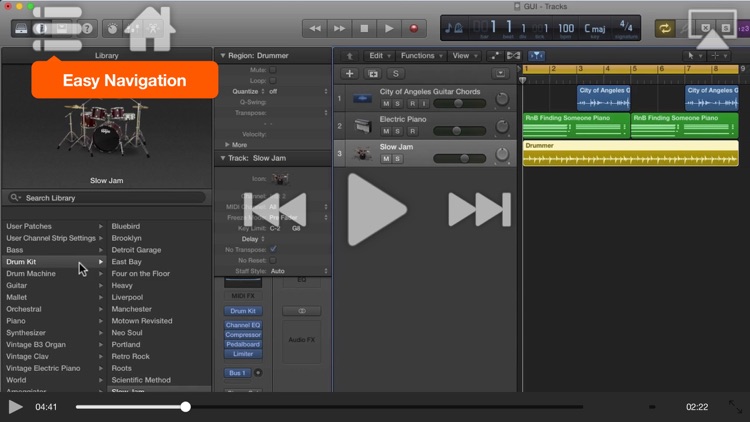Viewport: 750px width, 422px height.
Task: Click the Channel EQ plug-in slot
Action: tap(243, 325)
